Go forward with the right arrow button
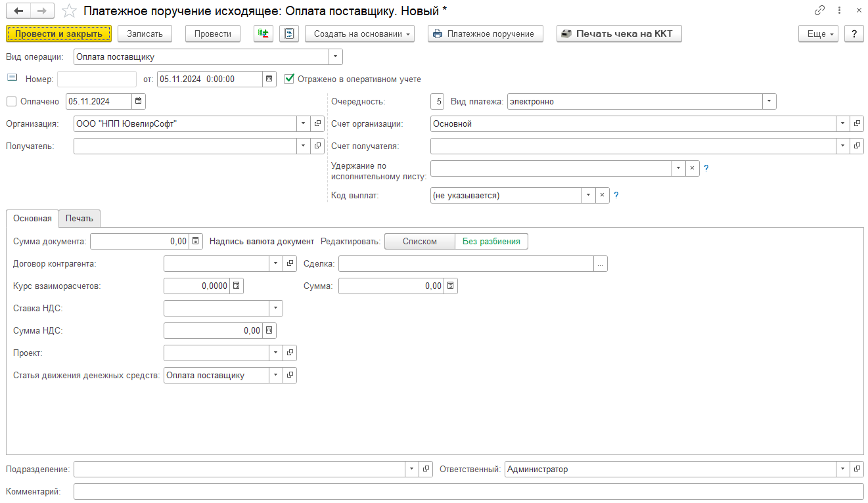 [43, 11]
